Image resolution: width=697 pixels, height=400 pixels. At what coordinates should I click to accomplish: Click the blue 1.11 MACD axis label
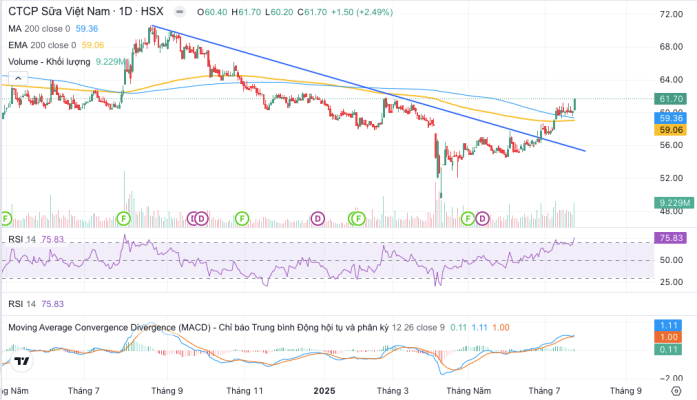tap(668, 325)
